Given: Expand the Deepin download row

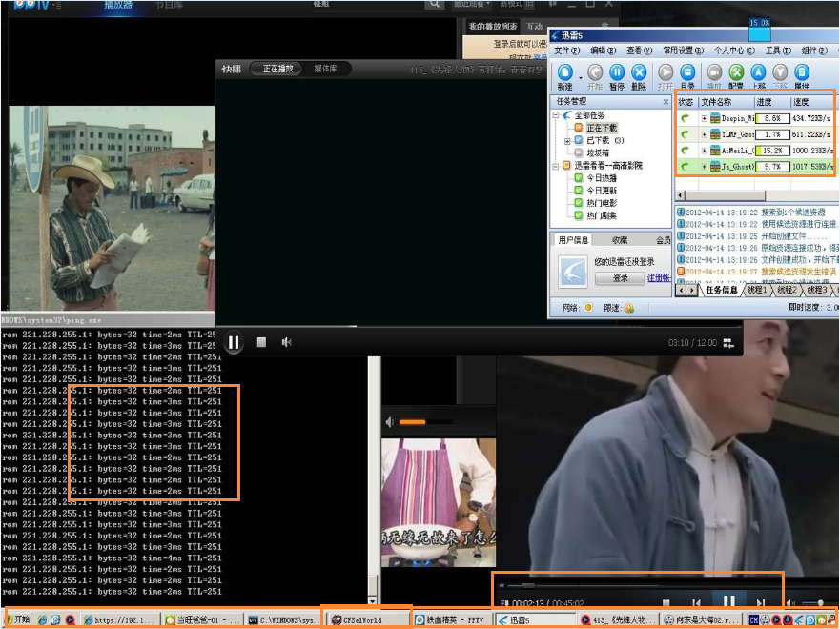Looking at the screenshot, I should point(704,118).
